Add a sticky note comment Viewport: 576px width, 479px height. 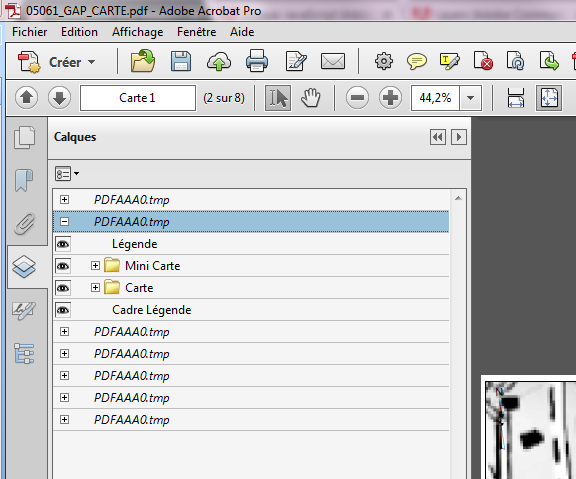pyautogui.click(x=417, y=61)
